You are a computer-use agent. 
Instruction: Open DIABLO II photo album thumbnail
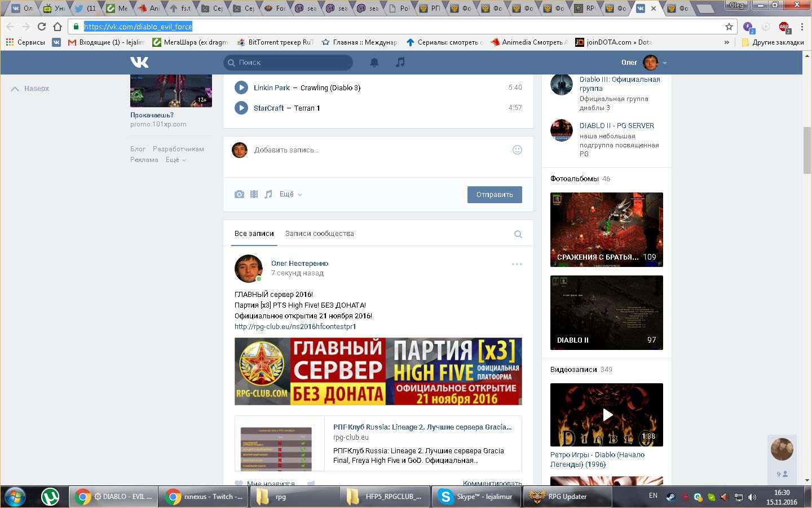tap(607, 313)
